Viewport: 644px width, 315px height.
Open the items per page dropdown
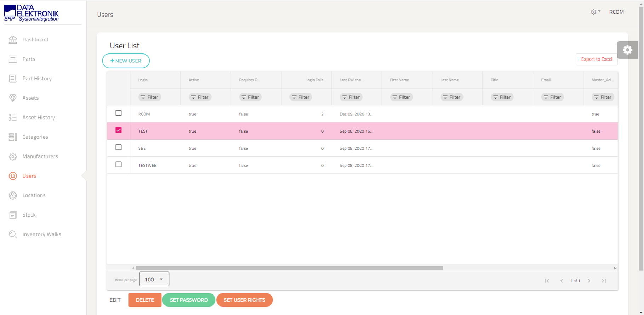tap(154, 279)
